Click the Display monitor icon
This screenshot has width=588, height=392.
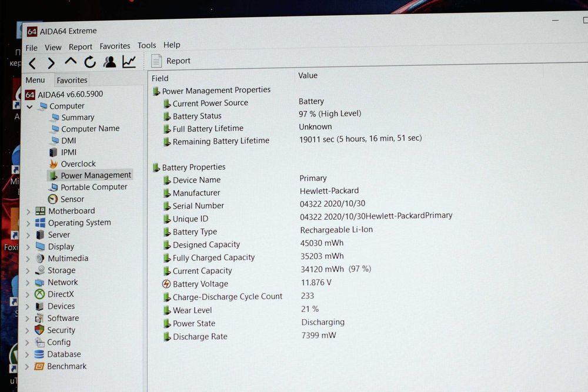40,247
